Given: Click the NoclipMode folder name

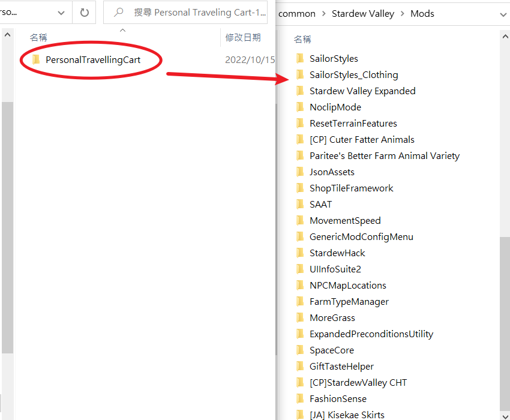Looking at the screenshot, I should coord(335,107).
